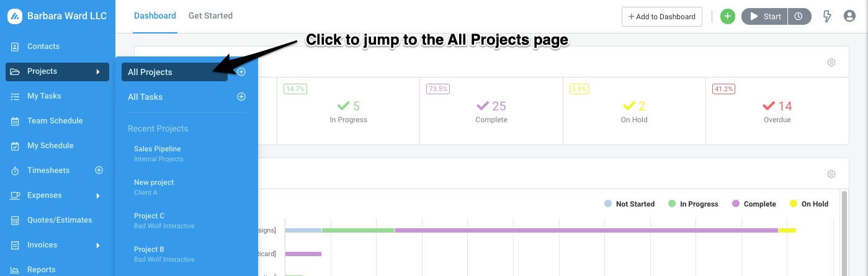Screen dimensions: 868x276
Task: Open the user profile avatar icon
Action: coord(849,17)
